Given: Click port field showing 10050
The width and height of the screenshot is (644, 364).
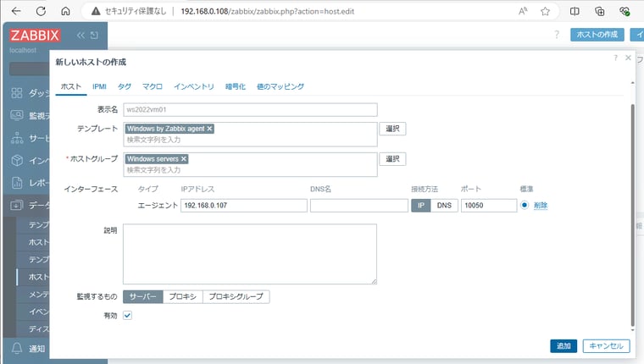Looking at the screenshot, I should point(489,205).
